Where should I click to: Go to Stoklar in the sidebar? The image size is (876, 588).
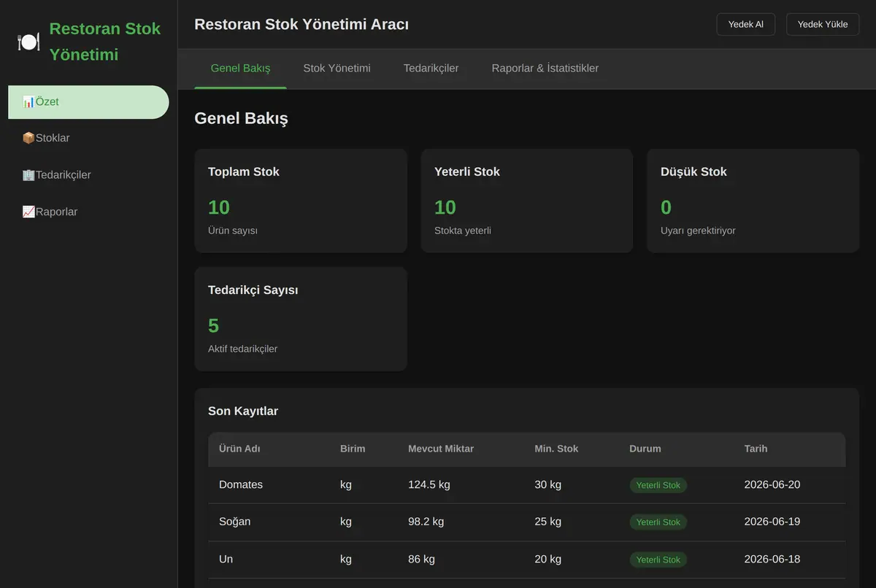pyautogui.click(x=88, y=139)
